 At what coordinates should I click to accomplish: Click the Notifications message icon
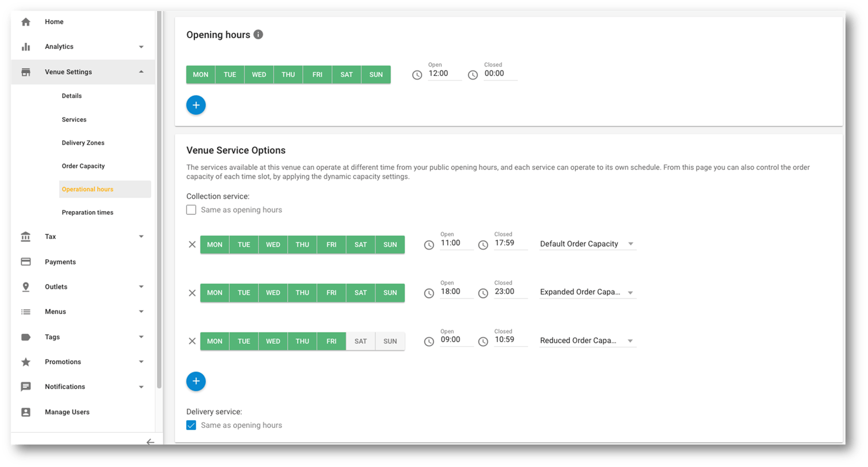click(26, 386)
